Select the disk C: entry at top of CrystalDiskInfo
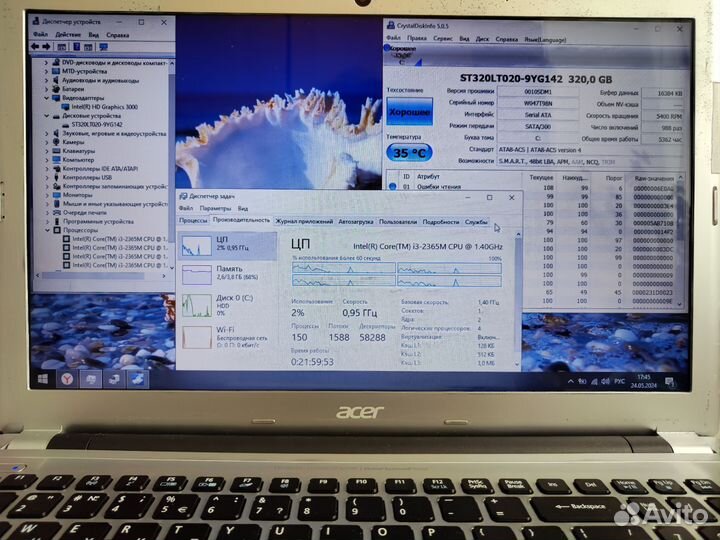The width and height of the screenshot is (720, 540). [x=403, y=55]
